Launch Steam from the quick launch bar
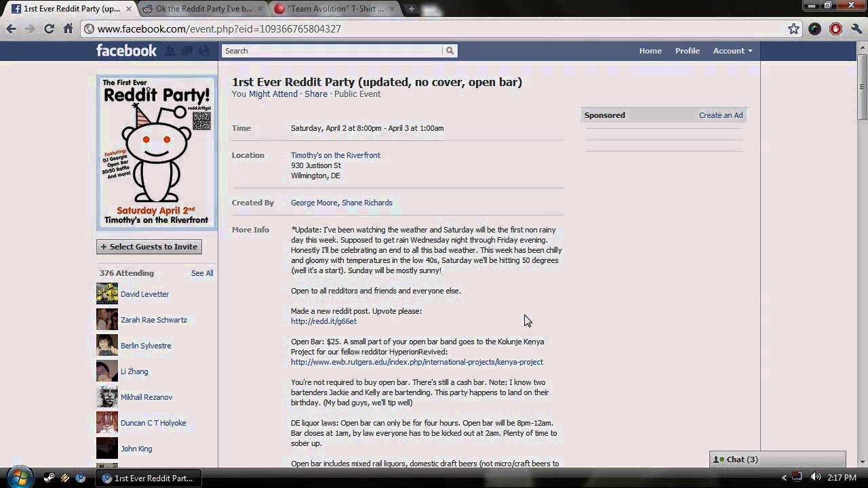Viewport: 868px width, 488px height. tap(50, 478)
